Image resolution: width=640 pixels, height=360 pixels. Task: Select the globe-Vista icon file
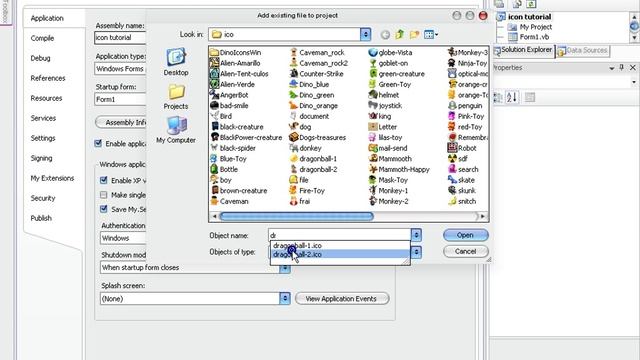click(390, 53)
